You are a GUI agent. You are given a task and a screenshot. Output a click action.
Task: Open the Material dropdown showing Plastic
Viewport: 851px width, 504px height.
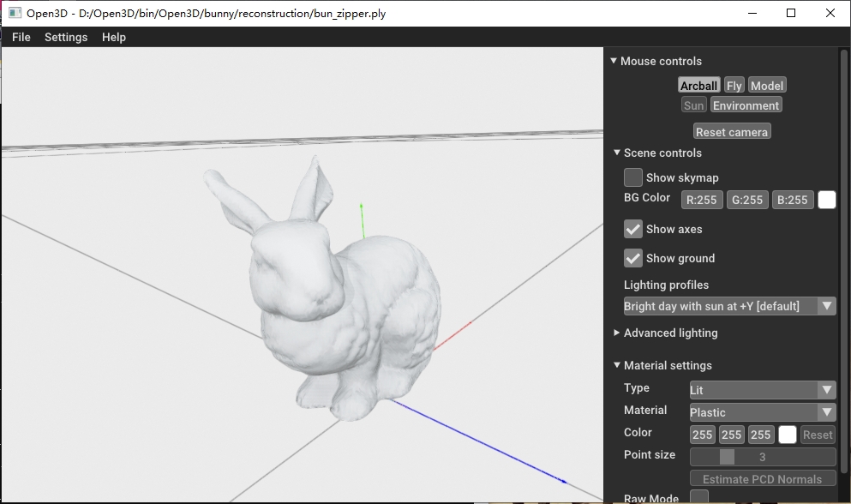tap(763, 412)
